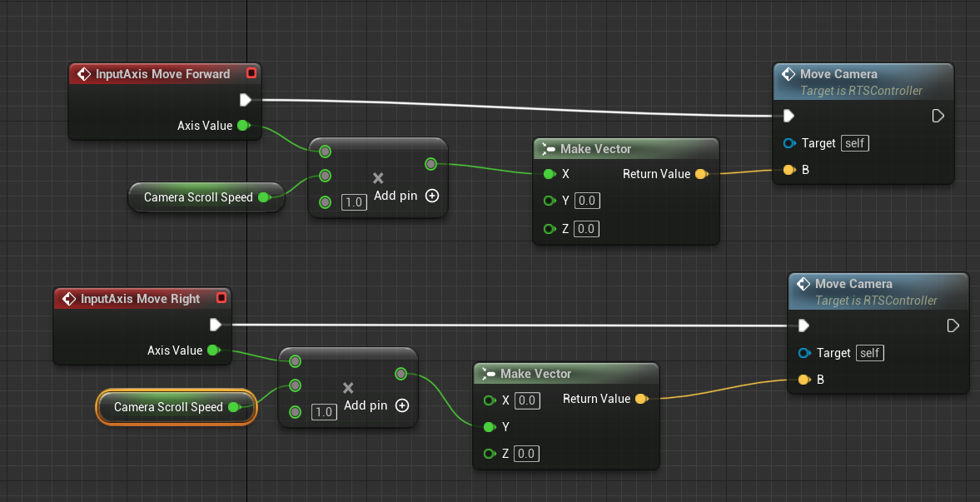Click the lower multiply node's output pin

coord(400,374)
